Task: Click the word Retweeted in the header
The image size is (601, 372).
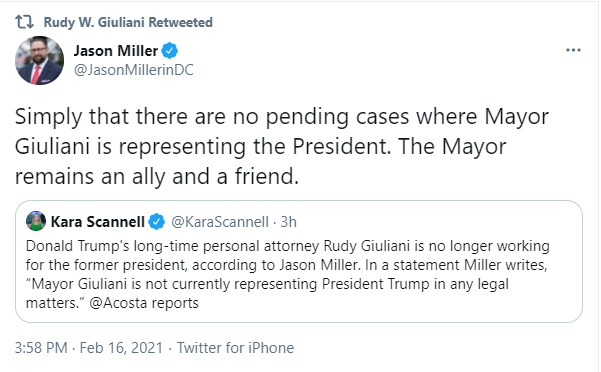Action: [181, 22]
